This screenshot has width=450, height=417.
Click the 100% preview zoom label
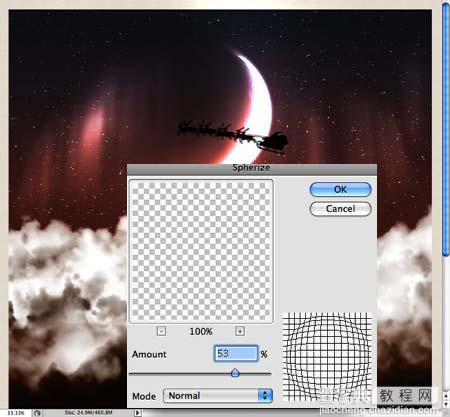[201, 331]
